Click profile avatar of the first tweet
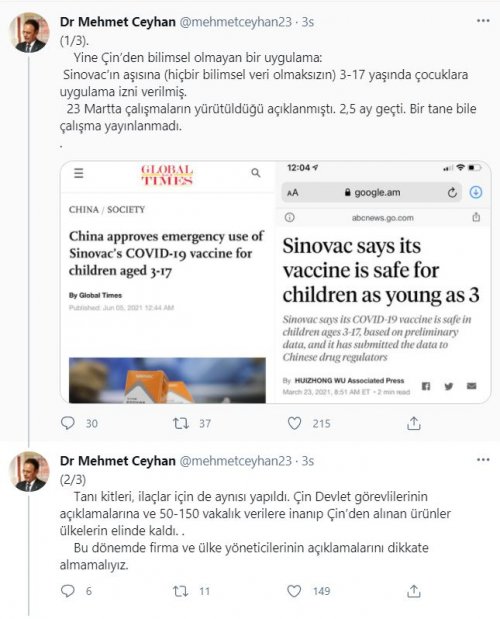This screenshot has width=500, height=619. click(29, 33)
